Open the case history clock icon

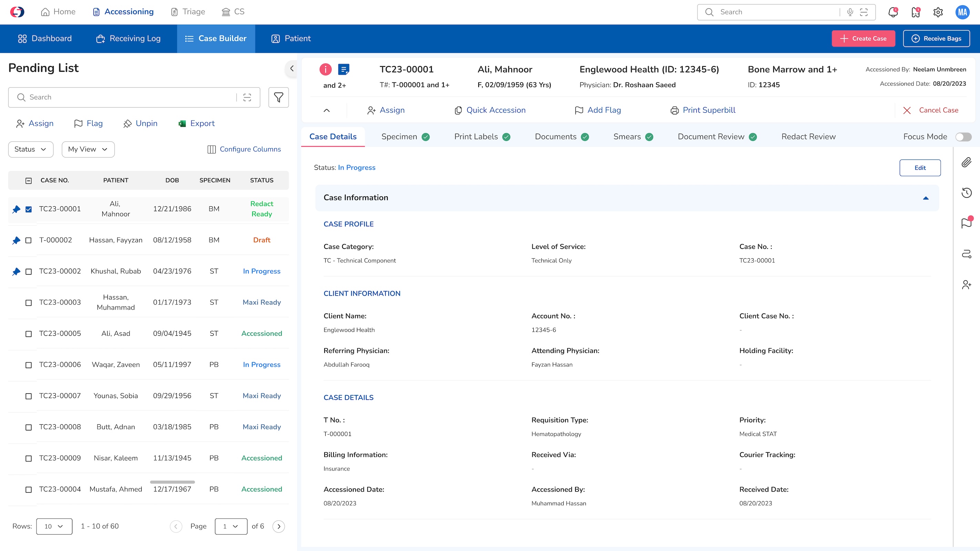pyautogui.click(x=966, y=193)
